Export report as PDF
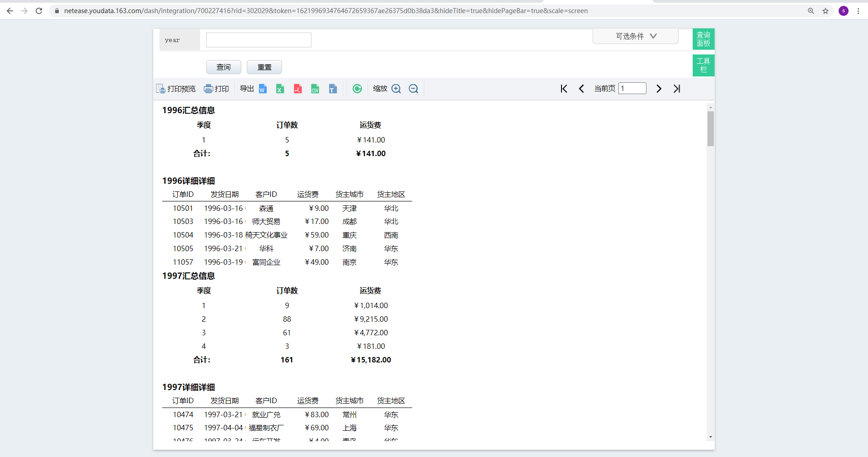The height and width of the screenshot is (457, 868). coord(297,89)
